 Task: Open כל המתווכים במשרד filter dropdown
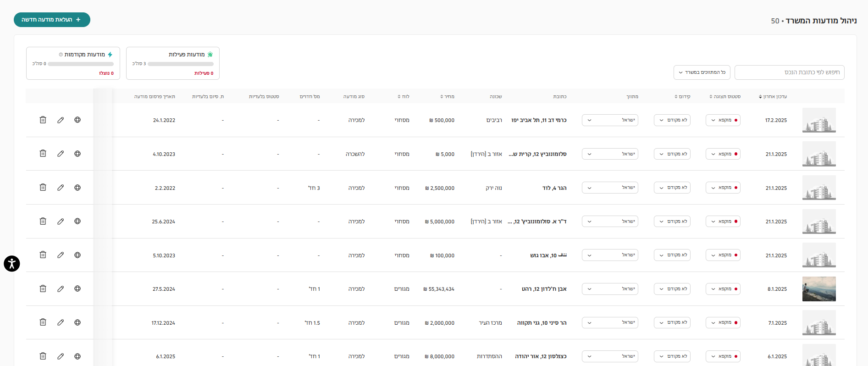(x=702, y=72)
